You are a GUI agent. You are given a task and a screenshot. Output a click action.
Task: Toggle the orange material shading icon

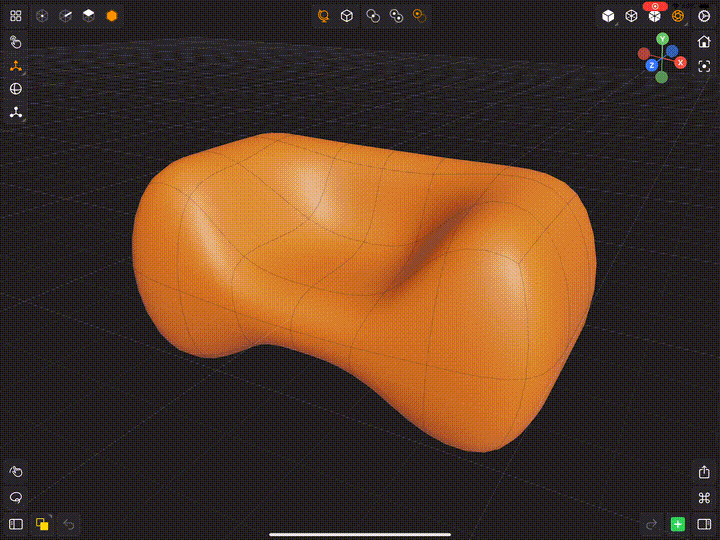[x=678, y=16]
